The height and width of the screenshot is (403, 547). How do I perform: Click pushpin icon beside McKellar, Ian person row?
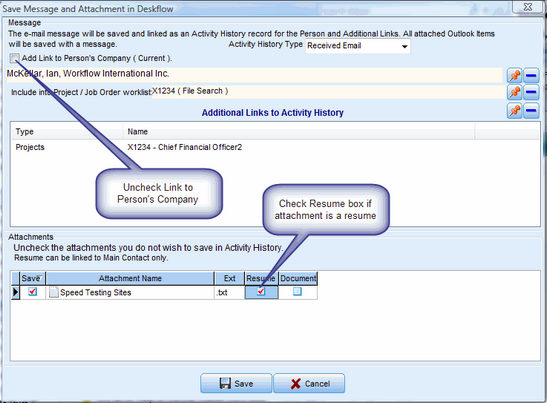click(x=515, y=75)
